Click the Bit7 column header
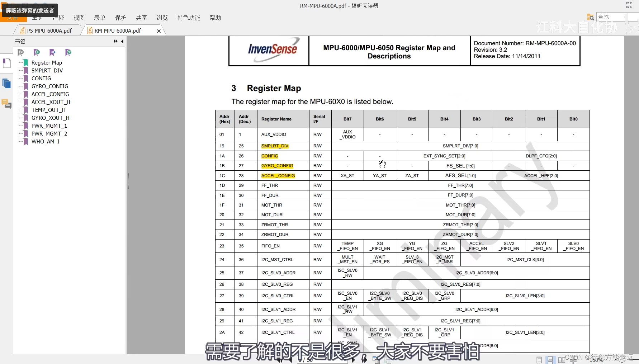Viewport: 639px width, 364px height. coord(347,119)
